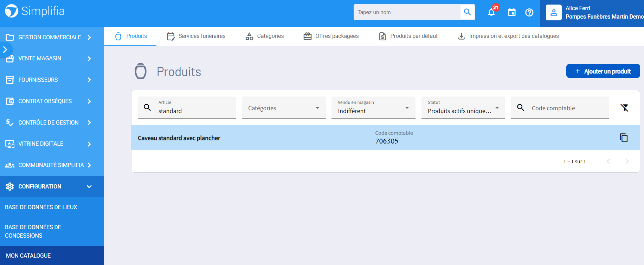This screenshot has width=644, height=265.
Task: Toggle the sidebar collapse arrow
Action: [5, 50]
